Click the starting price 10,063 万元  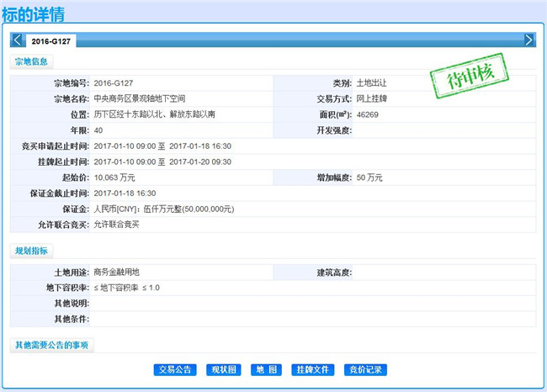coord(114,177)
